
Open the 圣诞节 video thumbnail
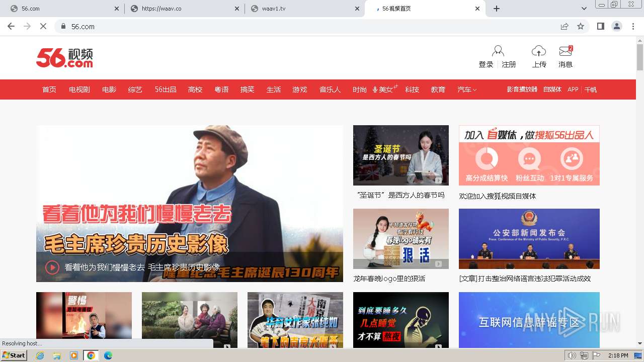click(x=401, y=155)
